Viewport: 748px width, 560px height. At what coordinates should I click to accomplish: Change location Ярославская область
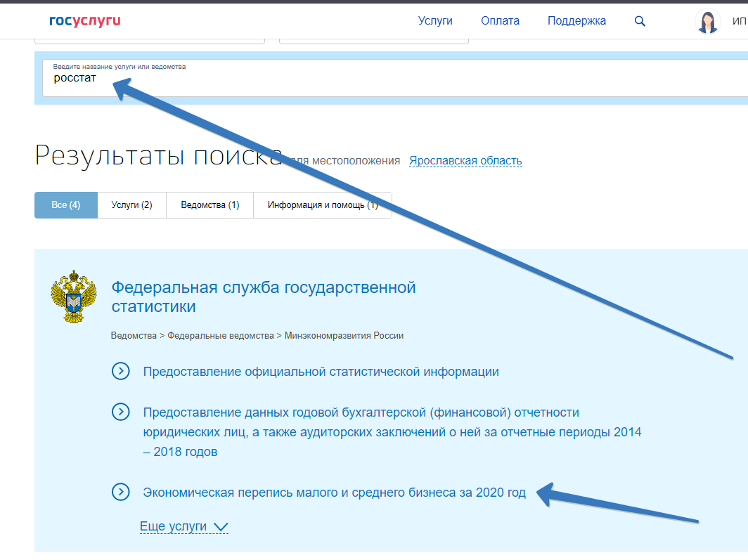pos(465,161)
